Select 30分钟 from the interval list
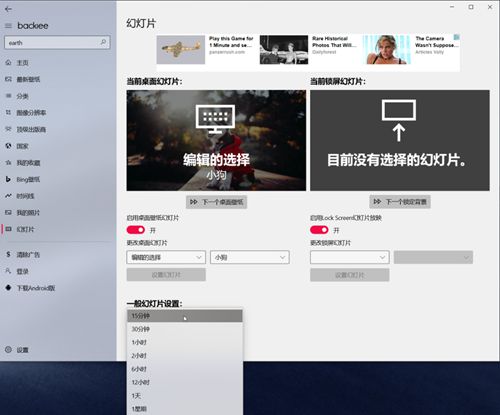Screen dimensions: 500x415 (x=185, y=329)
